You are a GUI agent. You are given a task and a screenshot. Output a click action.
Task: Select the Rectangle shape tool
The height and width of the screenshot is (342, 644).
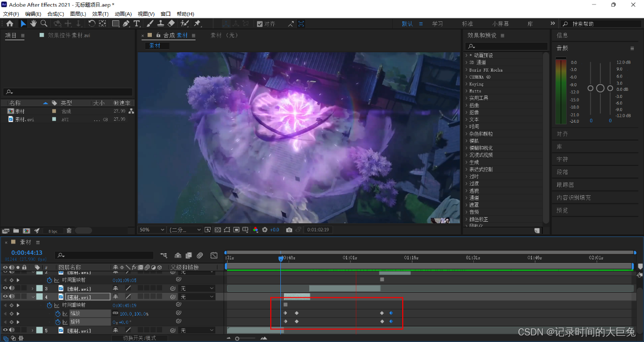point(116,23)
